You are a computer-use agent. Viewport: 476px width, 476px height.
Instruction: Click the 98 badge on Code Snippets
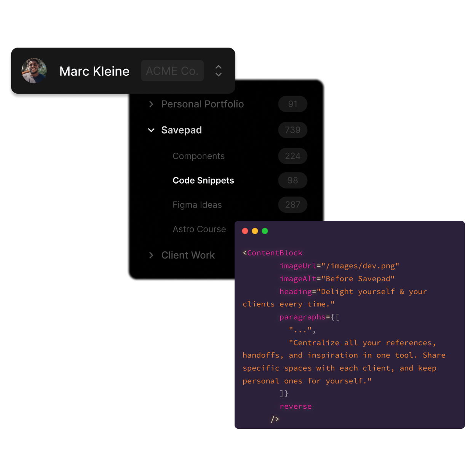[292, 180]
